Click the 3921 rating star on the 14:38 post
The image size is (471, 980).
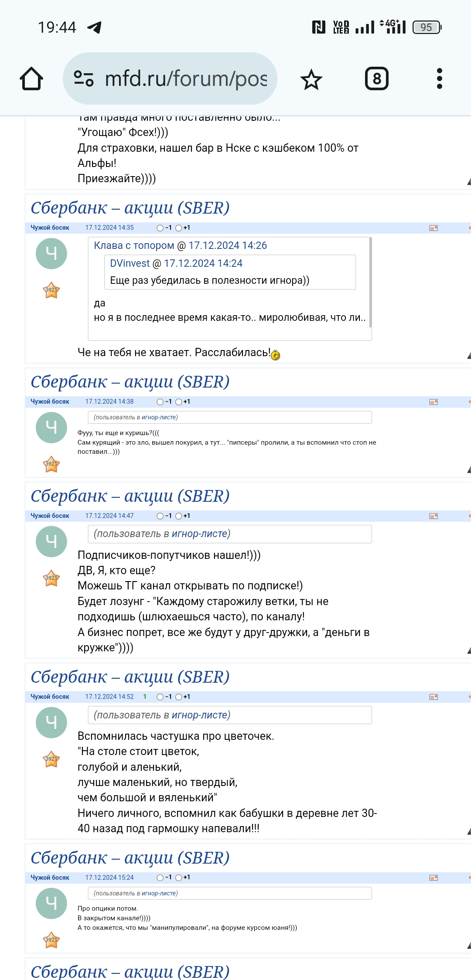coord(51,464)
